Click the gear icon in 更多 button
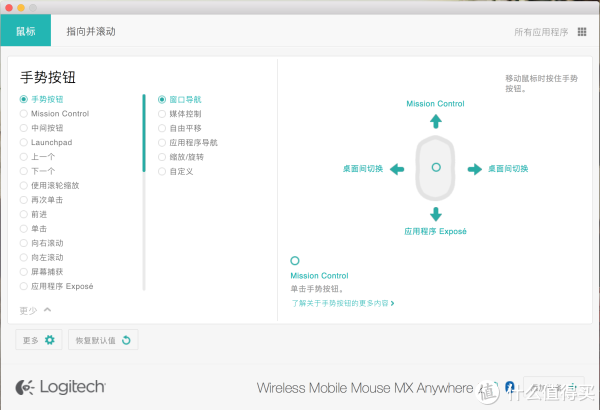Image resolution: width=600 pixels, height=410 pixels. tap(50, 340)
